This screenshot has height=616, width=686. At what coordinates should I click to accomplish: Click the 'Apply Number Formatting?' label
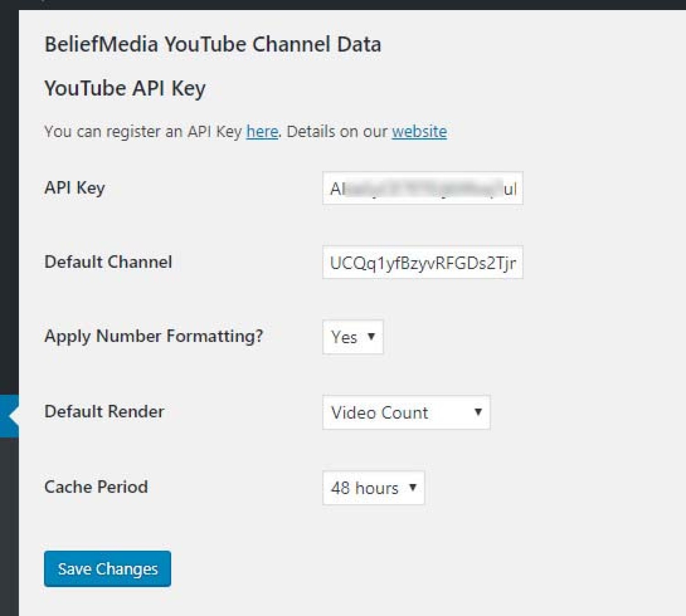coord(154,336)
